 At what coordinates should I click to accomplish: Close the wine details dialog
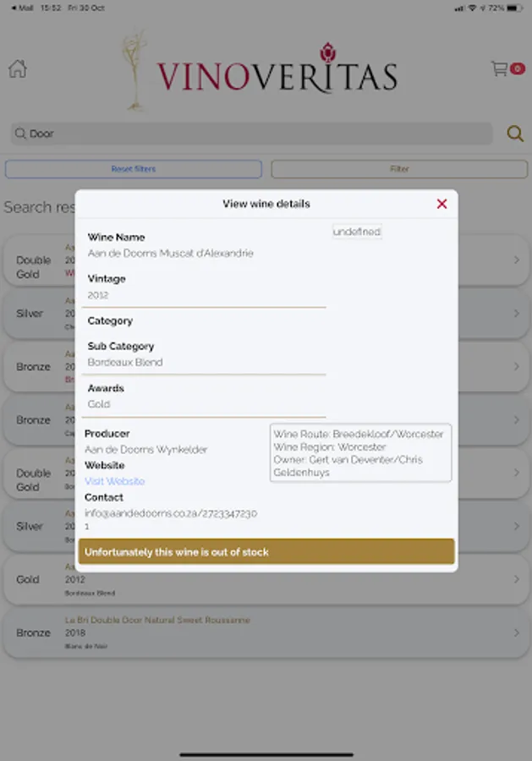[442, 204]
